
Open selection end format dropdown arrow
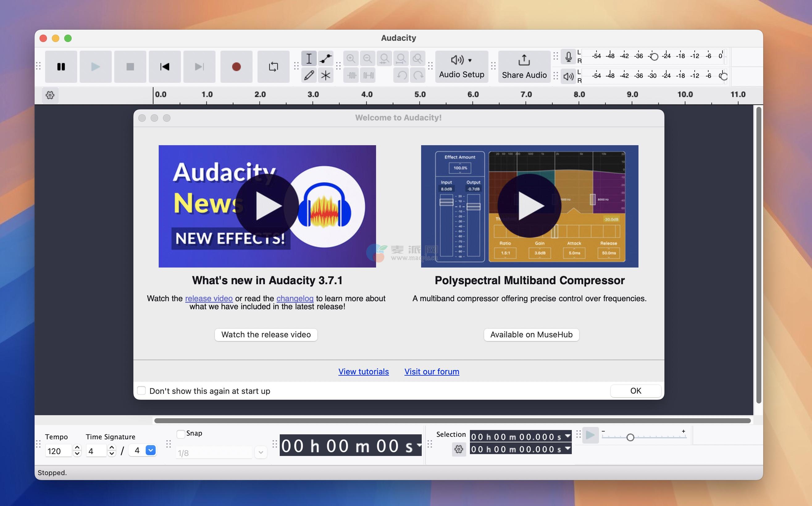click(567, 449)
